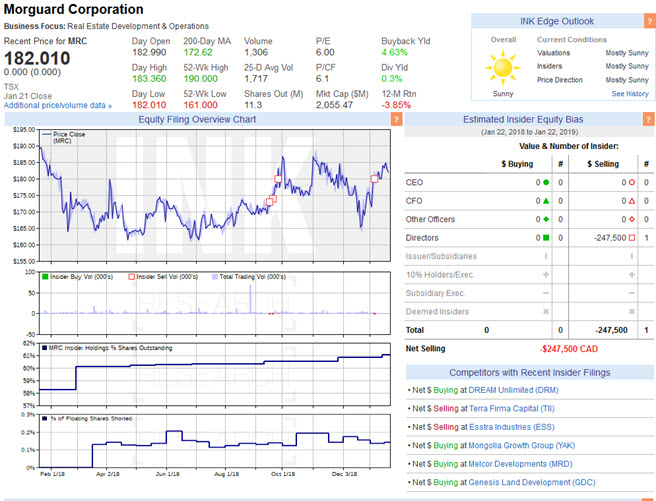Open the Equity Filing Overview Chart help icon
Screen dimensions: 656x501
tap(396, 120)
